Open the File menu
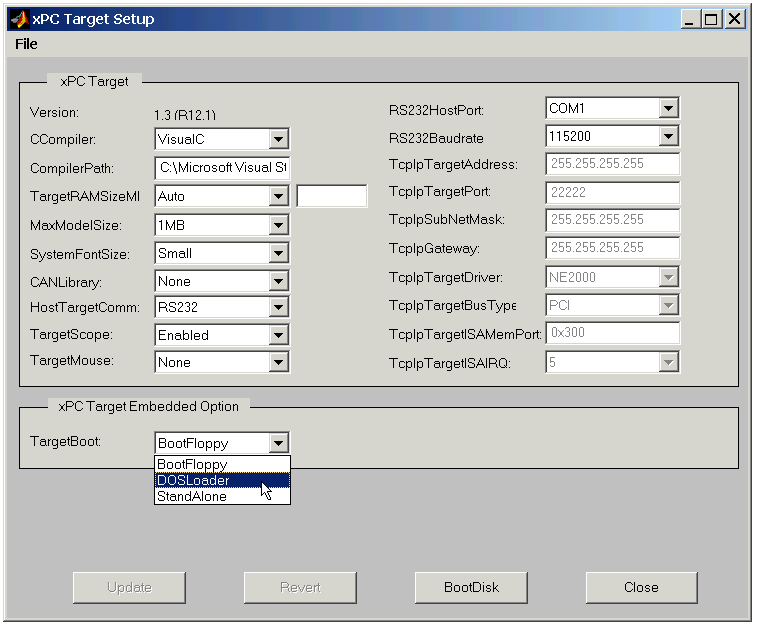Screen dimensions: 759x625 pyautogui.click(x=26, y=44)
